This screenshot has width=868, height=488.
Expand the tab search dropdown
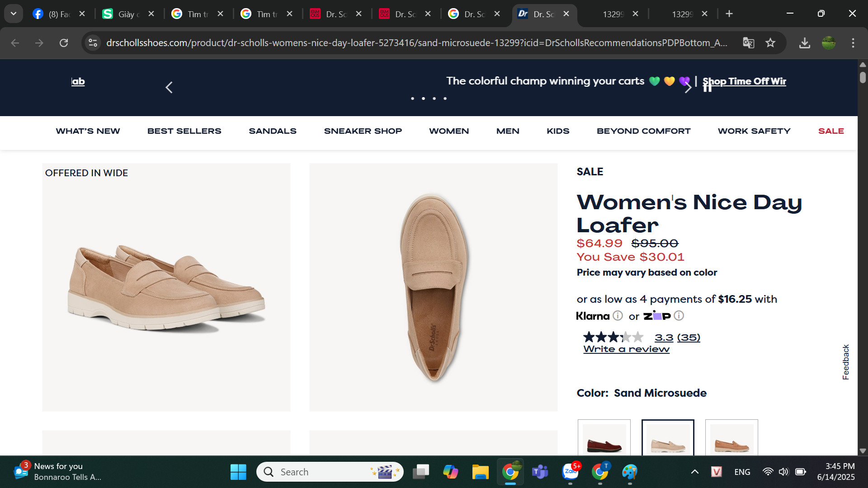[14, 14]
